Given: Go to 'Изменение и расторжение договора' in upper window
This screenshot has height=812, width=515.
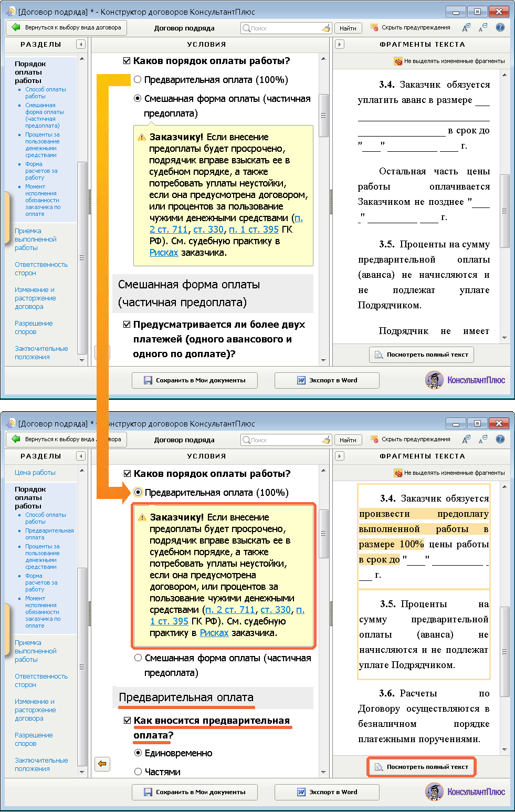Looking at the screenshot, I should pos(35,298).
